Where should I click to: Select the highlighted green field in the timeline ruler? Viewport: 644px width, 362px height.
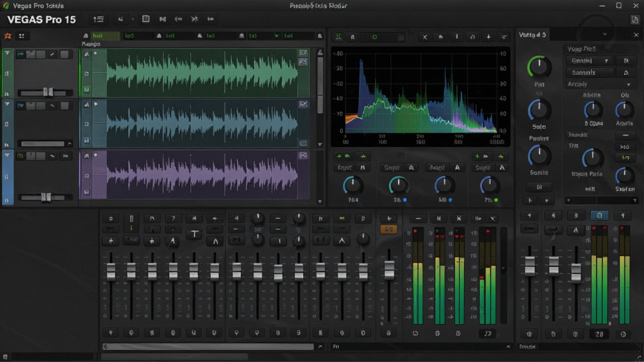(x=105, y=36)
